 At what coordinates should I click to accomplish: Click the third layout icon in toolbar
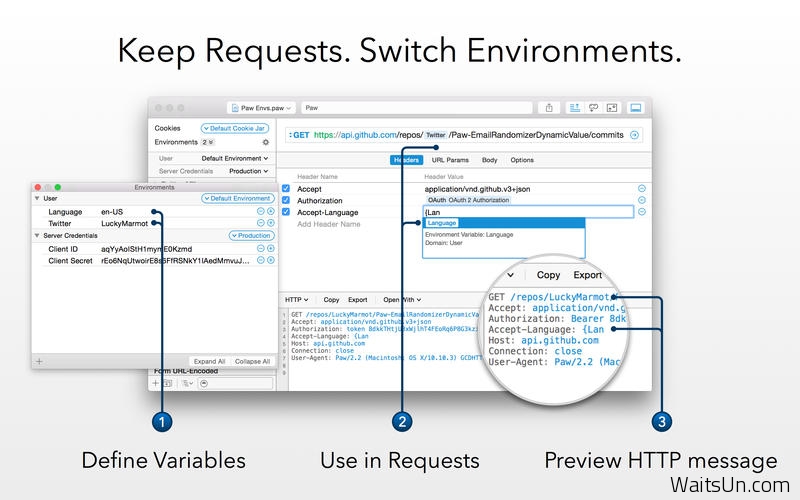pos(612,108)
